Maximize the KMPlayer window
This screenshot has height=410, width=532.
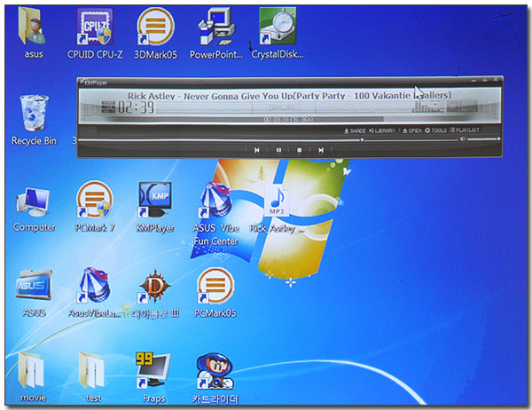(x=485, y=81)
